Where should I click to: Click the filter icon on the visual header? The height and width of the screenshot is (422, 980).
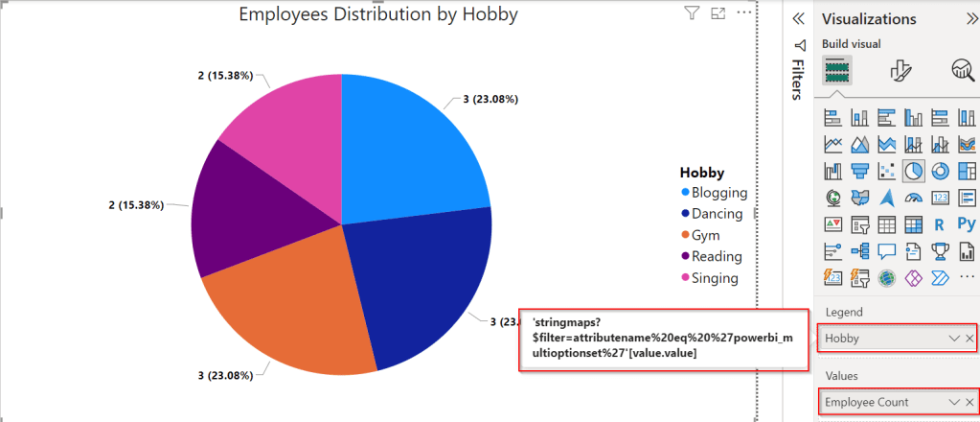(691, 13)
